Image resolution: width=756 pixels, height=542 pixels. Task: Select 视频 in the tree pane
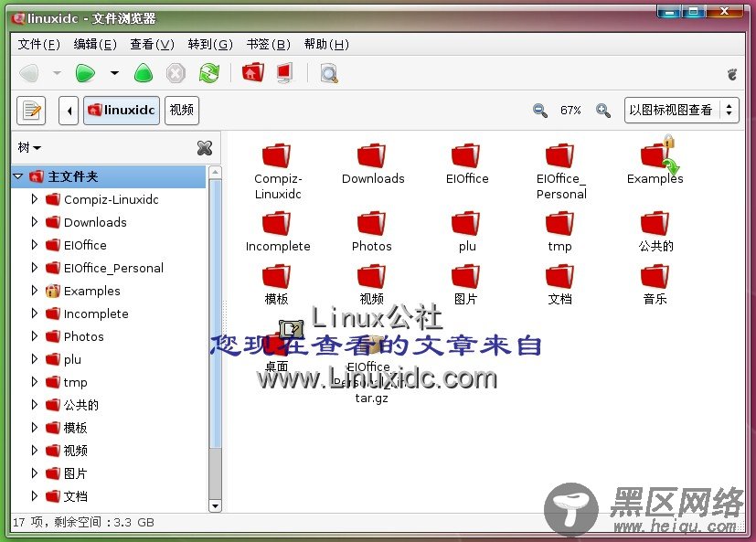[75, 451]
